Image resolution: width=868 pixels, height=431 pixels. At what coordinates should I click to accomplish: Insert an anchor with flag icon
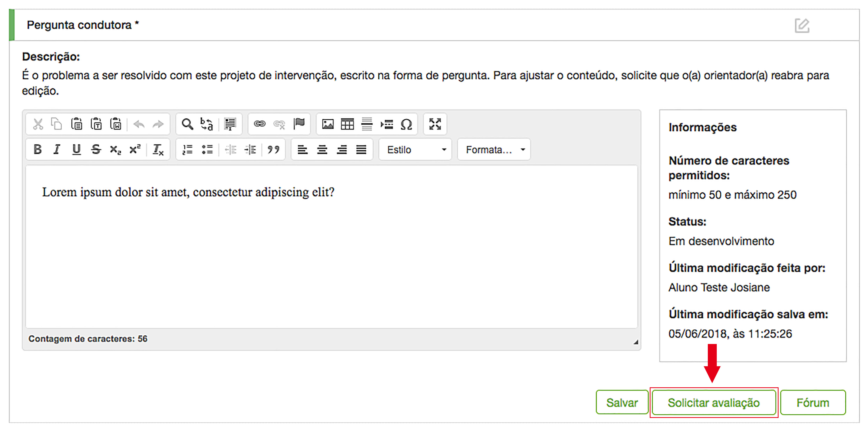(299, 124)
